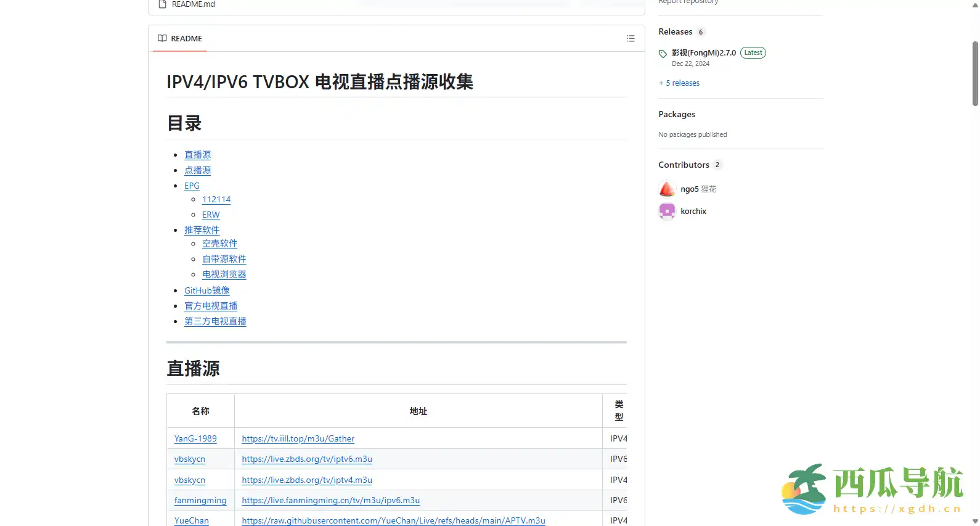The height and width of the screenshot is (526, 980).
Task: Open YanG-1989 source name link
Action: point(195,438)
